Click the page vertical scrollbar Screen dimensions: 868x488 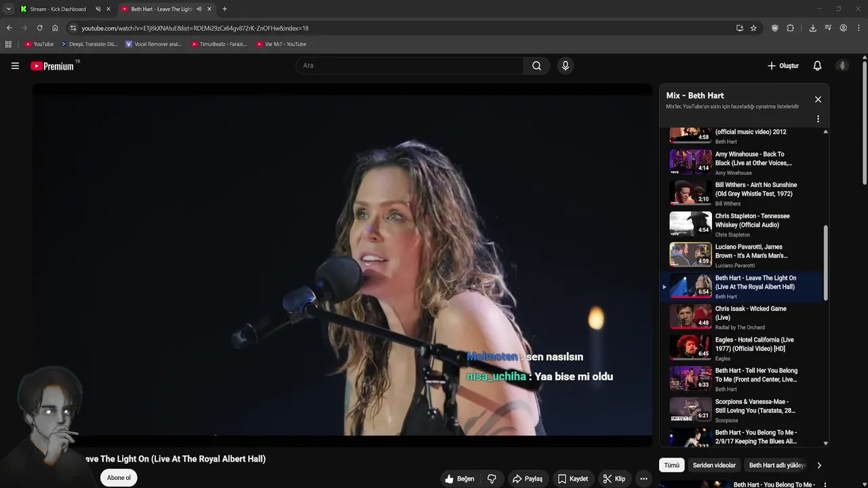pos(865,122)
